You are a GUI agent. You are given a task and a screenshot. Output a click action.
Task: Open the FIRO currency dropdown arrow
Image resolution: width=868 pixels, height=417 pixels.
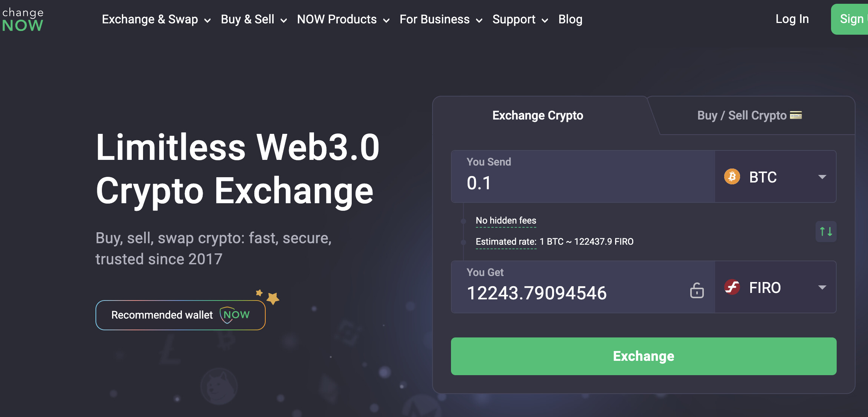[x=822, y=287]
